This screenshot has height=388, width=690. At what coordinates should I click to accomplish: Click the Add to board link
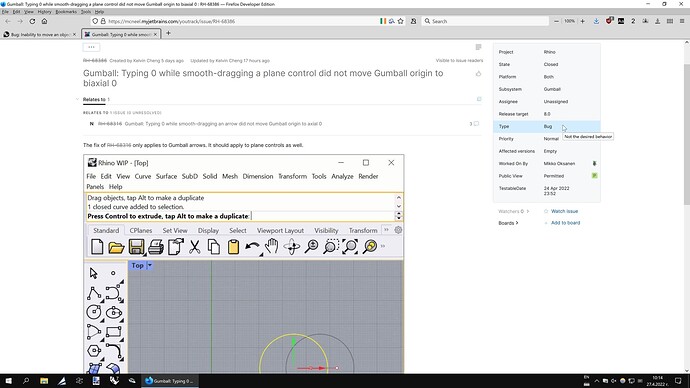coord(565,223)
